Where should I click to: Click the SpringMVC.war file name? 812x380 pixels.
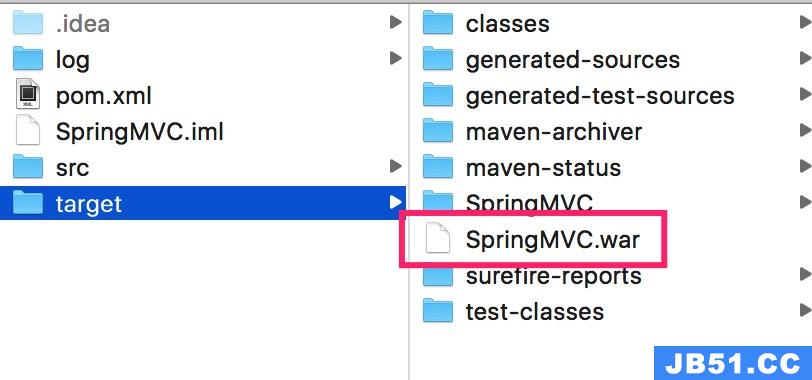553,240
